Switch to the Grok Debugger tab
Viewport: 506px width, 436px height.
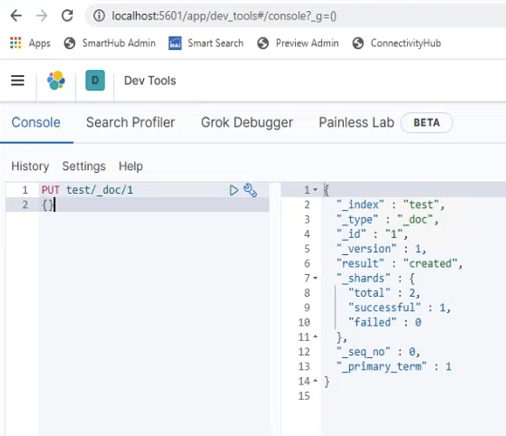click(x=247, y=122)
